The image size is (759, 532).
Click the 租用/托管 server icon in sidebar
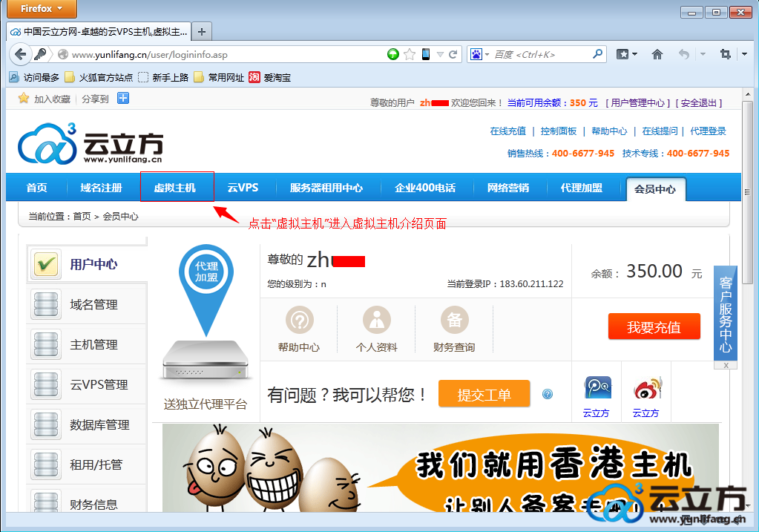(x=46, y=464)
